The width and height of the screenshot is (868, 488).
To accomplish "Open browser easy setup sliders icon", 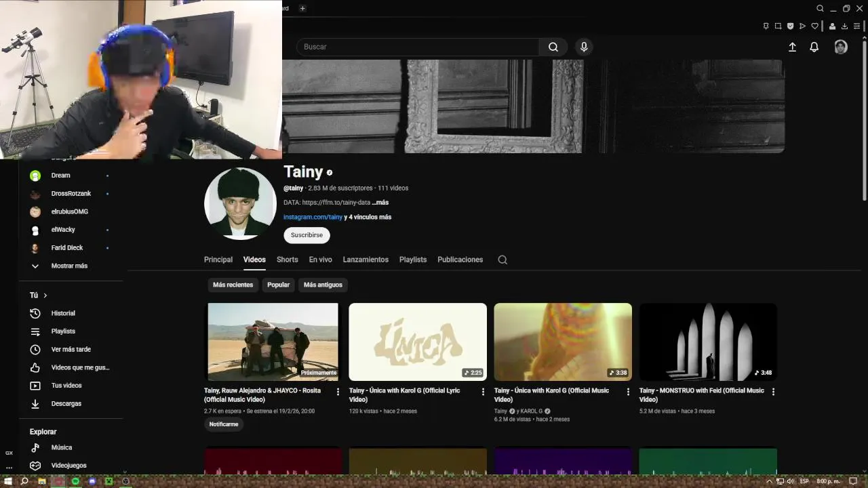I will click(x=858, y=26).
